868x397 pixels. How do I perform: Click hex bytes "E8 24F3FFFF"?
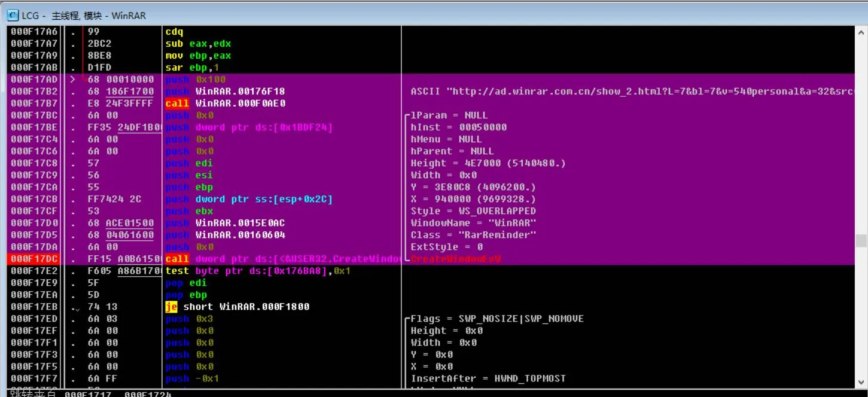(120, 103)
